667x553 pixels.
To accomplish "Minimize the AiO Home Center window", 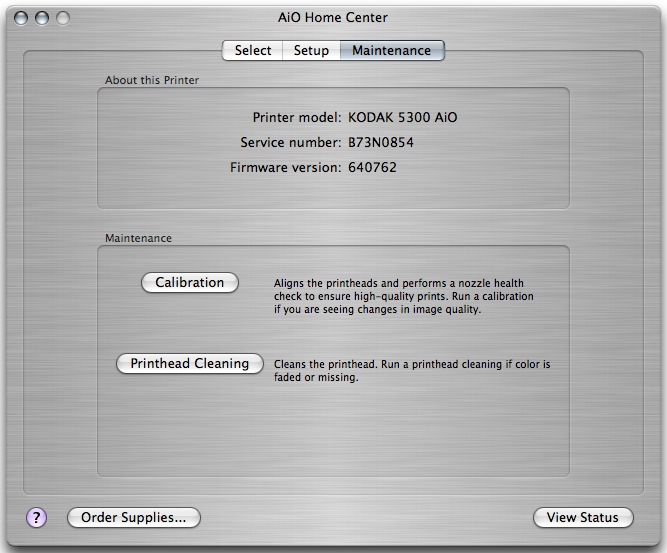I will point(43,17).
